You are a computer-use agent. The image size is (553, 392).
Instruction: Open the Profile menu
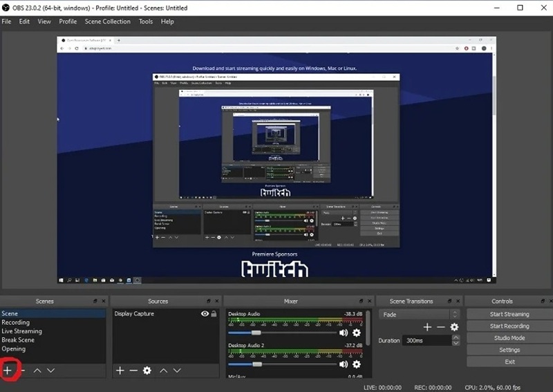[x=68, y=21]
